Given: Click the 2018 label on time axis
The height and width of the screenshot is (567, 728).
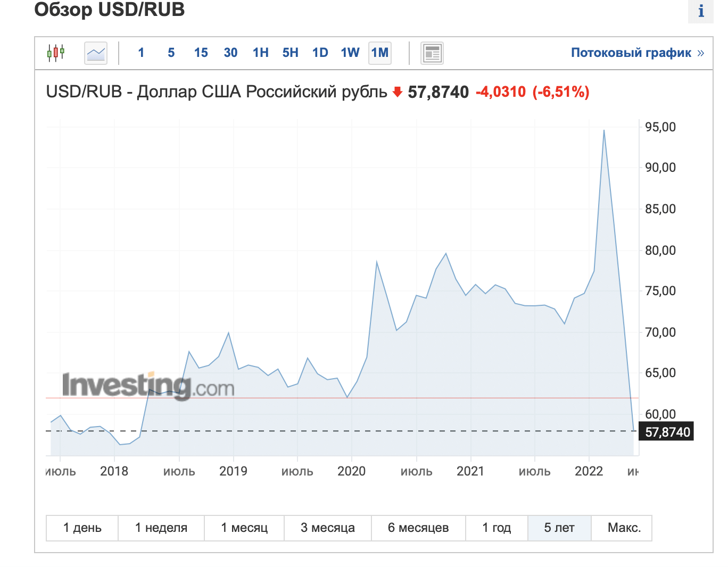Looking at the screenshot, I should pos(114,471).
